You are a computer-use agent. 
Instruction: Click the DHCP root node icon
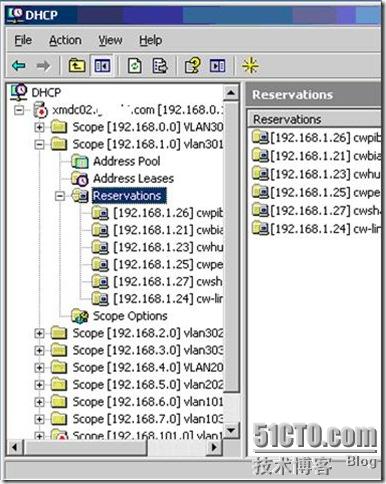coord(19,92)
